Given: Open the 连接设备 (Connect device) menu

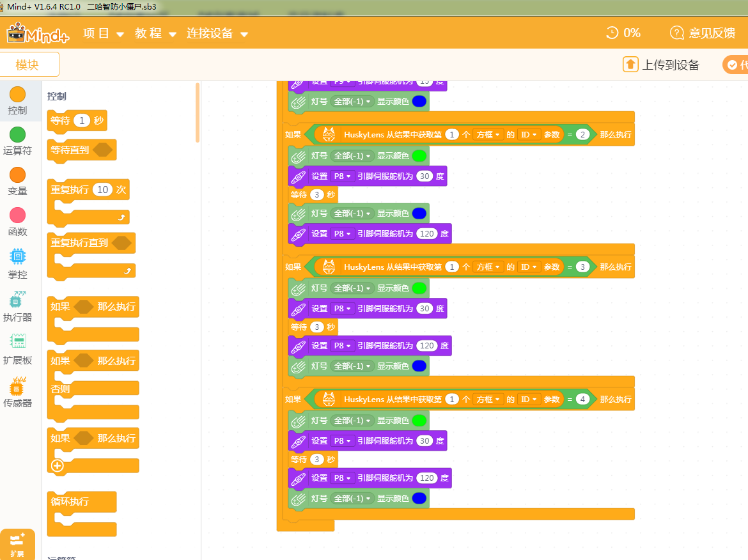Looking at the screenshot, I should tap(217, 33).
